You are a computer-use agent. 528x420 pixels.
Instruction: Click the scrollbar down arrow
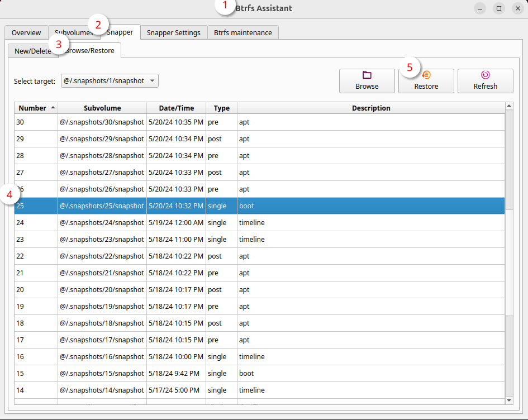(509, 400)
